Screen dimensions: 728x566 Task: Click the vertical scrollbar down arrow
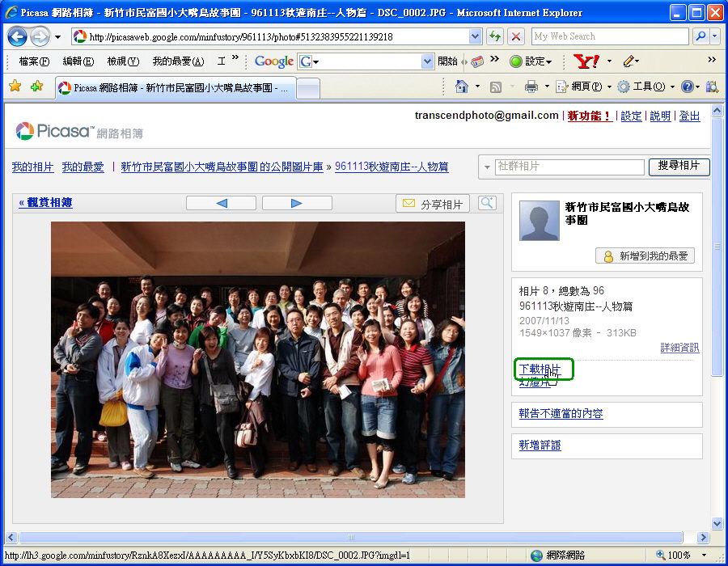tap(717, 524)
